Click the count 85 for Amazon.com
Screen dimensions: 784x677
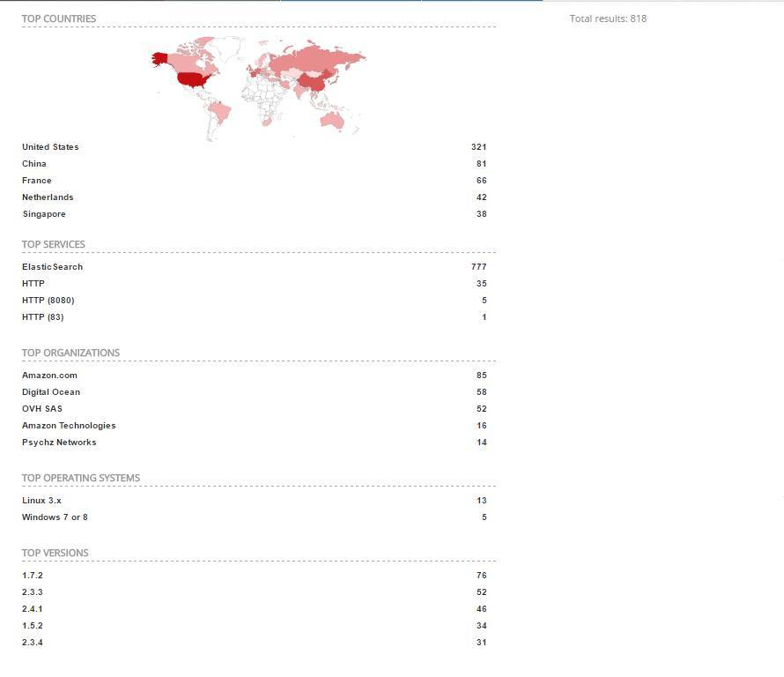pos(482,376)
